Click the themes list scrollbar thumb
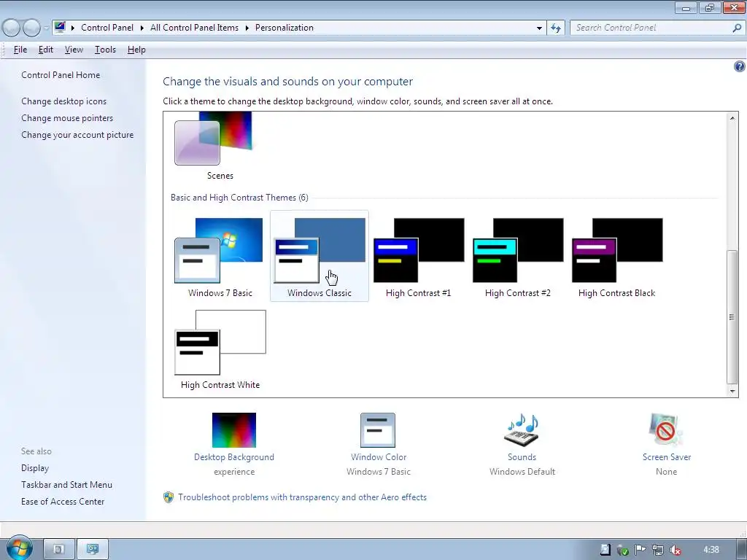The image size is (747, 560). tap(732, 316)
